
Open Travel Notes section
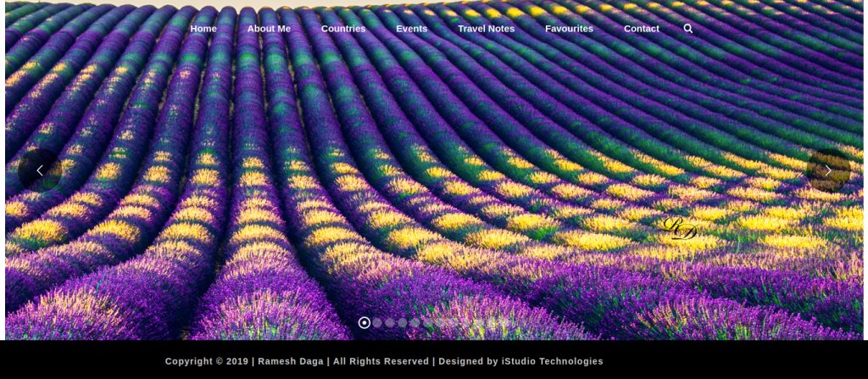pos(486,29)
